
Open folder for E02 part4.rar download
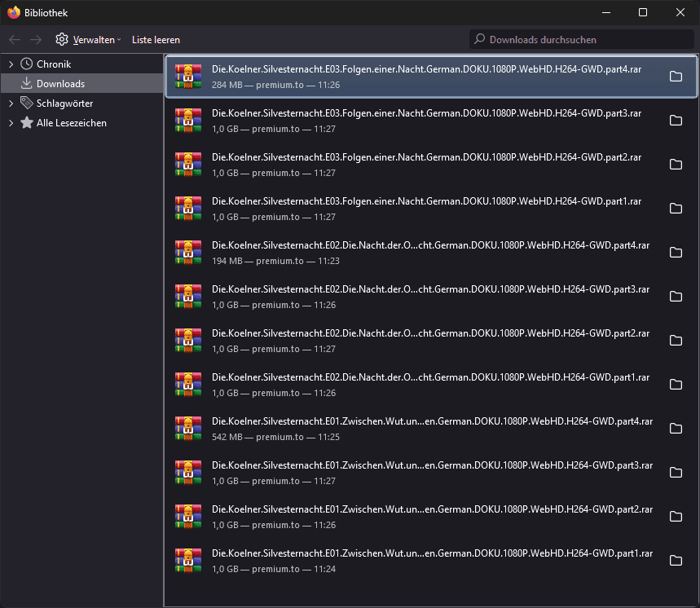[676, 253]
